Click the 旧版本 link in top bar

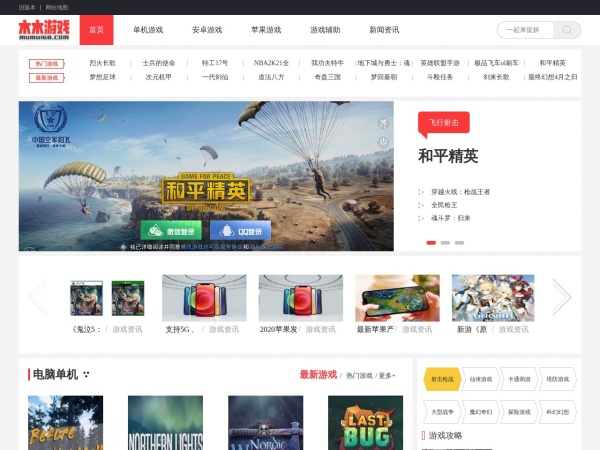27,7
